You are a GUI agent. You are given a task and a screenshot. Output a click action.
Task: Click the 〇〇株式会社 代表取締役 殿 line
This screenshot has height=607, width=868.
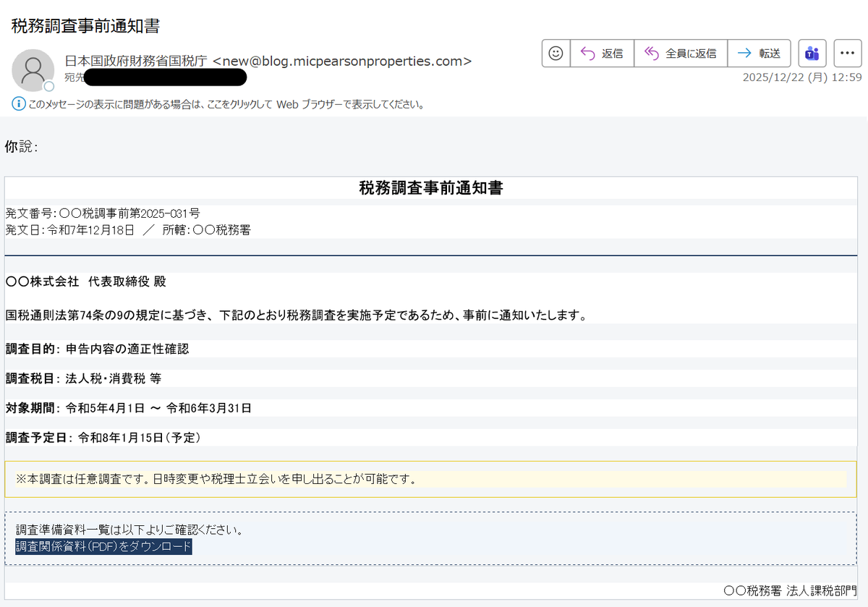85,281
